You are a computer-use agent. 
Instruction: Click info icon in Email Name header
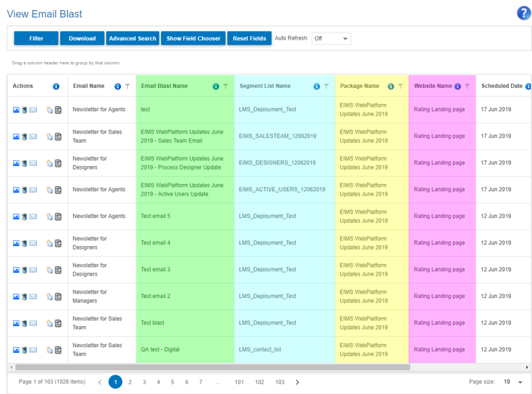point(118,87)
